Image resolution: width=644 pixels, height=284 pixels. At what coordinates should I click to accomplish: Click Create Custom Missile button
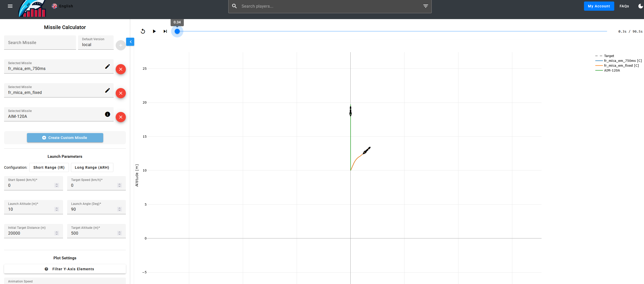[x=65, y=138]
